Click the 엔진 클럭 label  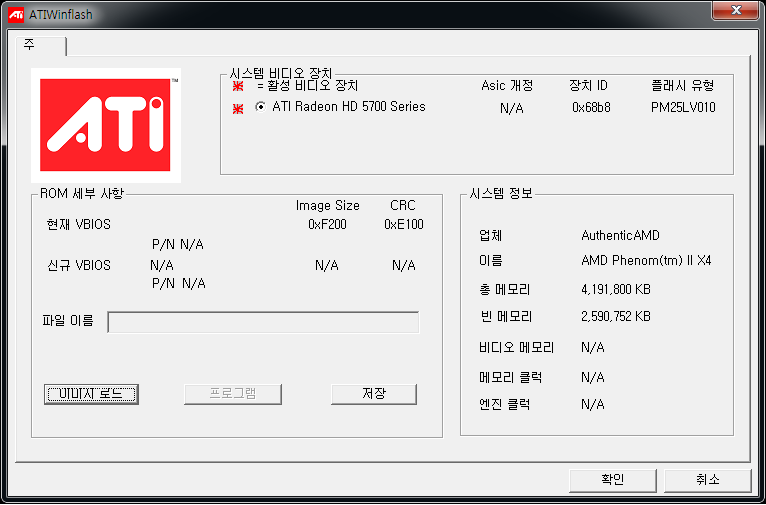point(505,404)
